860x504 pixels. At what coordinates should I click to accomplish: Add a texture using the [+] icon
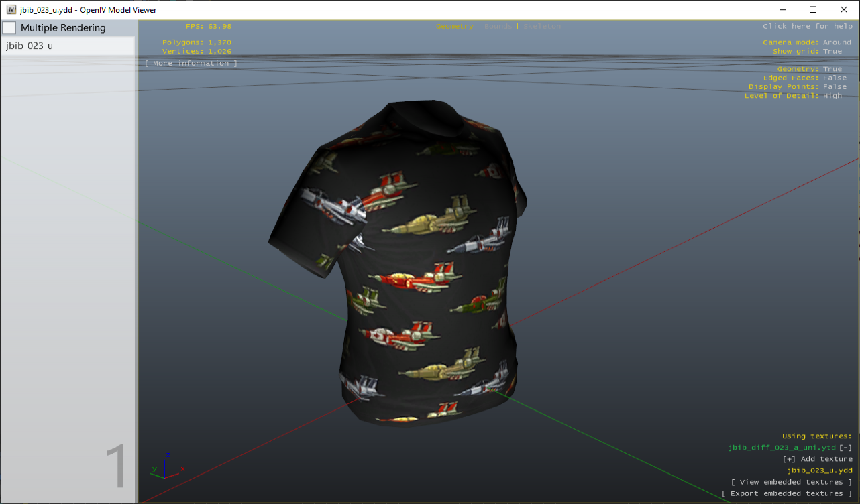coord(788,459)
